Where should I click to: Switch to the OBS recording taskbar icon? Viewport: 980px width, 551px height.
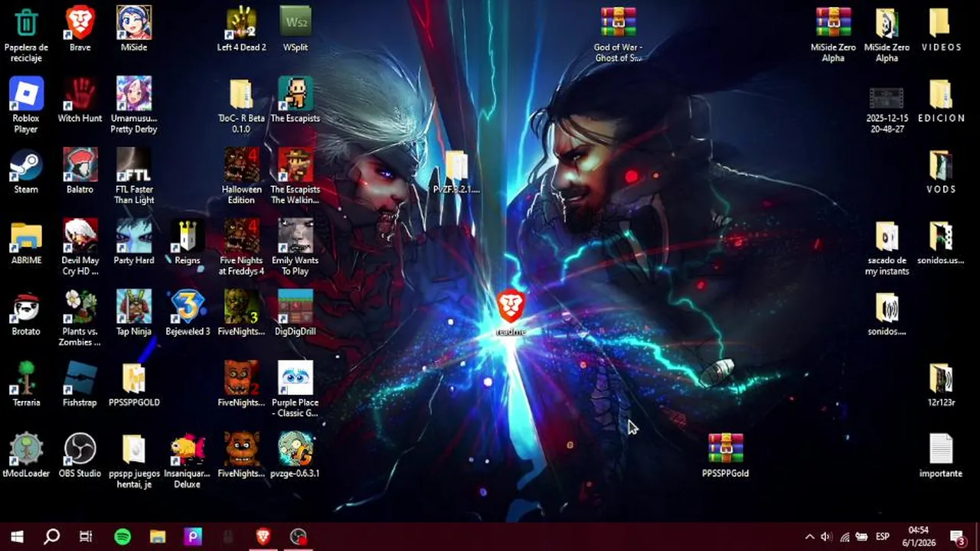(298, 536)
